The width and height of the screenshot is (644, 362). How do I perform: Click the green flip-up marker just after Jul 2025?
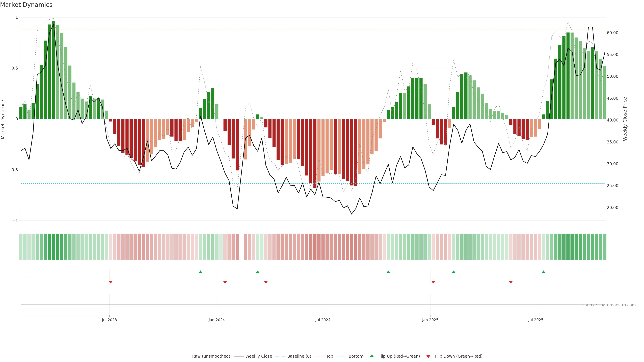tap(544, 272)
